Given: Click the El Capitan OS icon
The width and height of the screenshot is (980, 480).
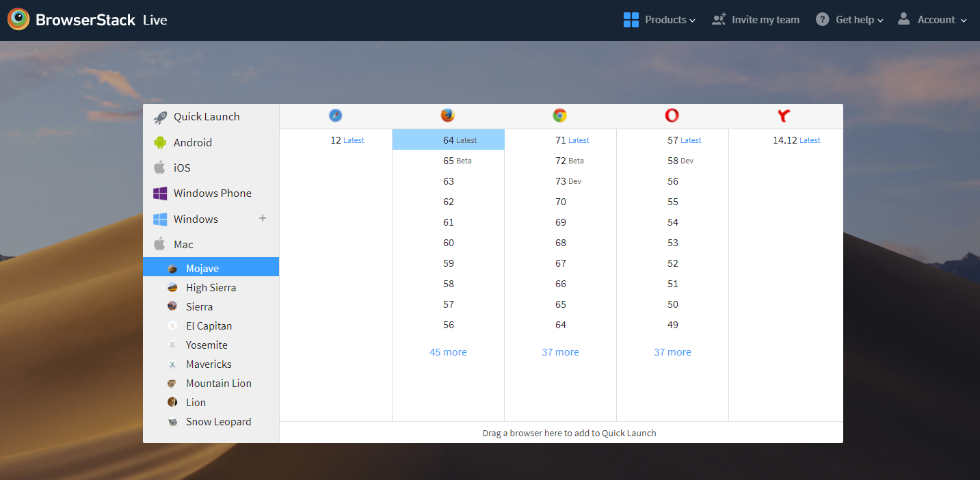Looking at the screenshot, I should coord(173,326).
